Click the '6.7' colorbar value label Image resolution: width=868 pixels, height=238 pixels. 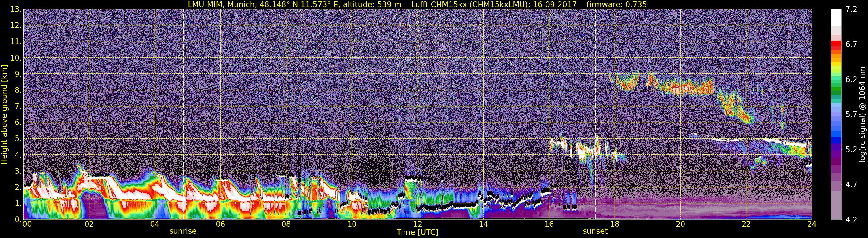851,44
